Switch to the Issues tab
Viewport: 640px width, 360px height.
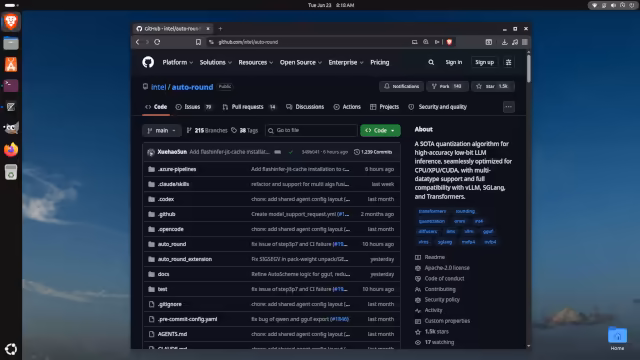tap(194, 107)
